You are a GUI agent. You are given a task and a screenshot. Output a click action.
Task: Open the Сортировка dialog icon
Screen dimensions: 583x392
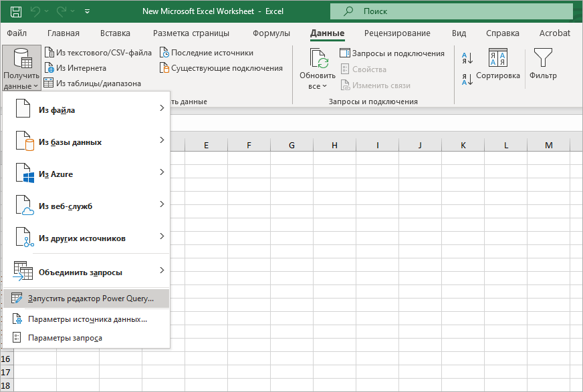point(498,57)
